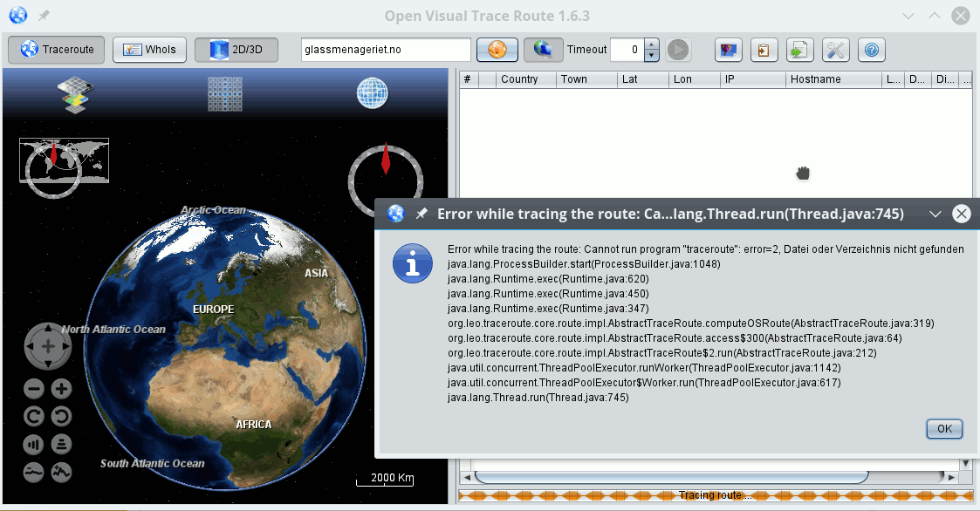Start the trace with the orange globe button

[x=497, y=50]
